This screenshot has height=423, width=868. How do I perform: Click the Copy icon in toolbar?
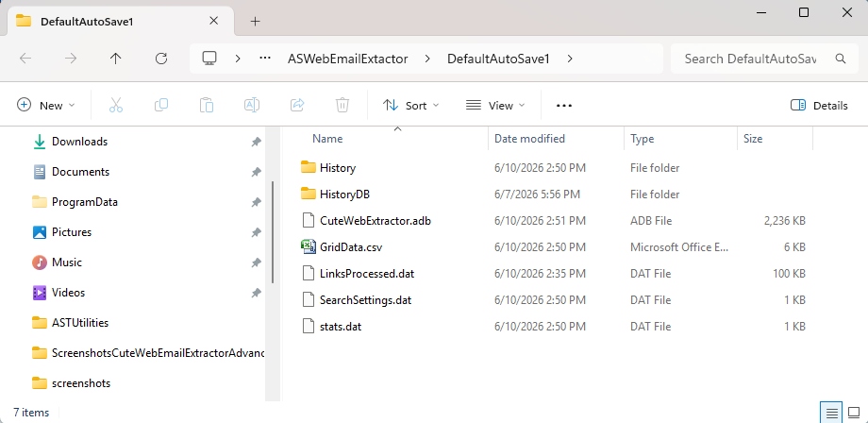click(161, 105)
